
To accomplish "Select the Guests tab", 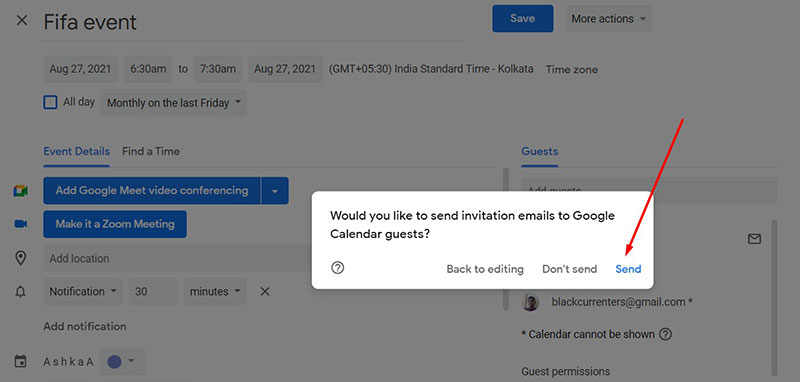I will point(539,151).
